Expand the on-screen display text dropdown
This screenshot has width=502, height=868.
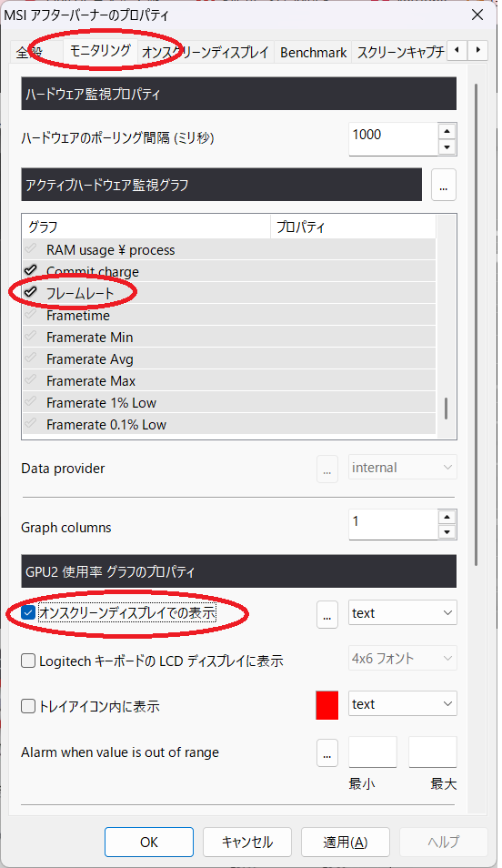pyautogui.click(x=402, y=613)
